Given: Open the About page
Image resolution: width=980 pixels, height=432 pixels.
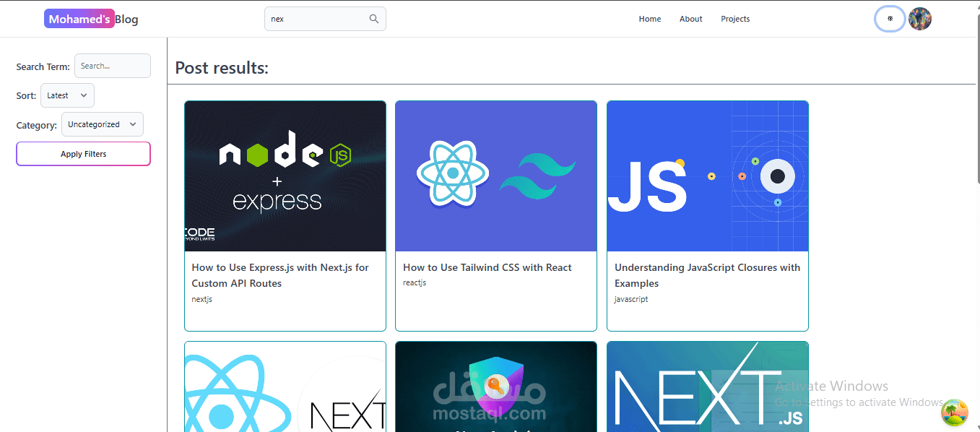Looking at the screenshot, I should pos(691,19).
